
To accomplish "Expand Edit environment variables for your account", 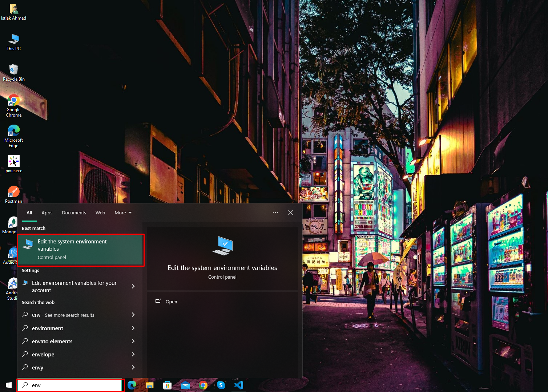I will pos(74,286).
